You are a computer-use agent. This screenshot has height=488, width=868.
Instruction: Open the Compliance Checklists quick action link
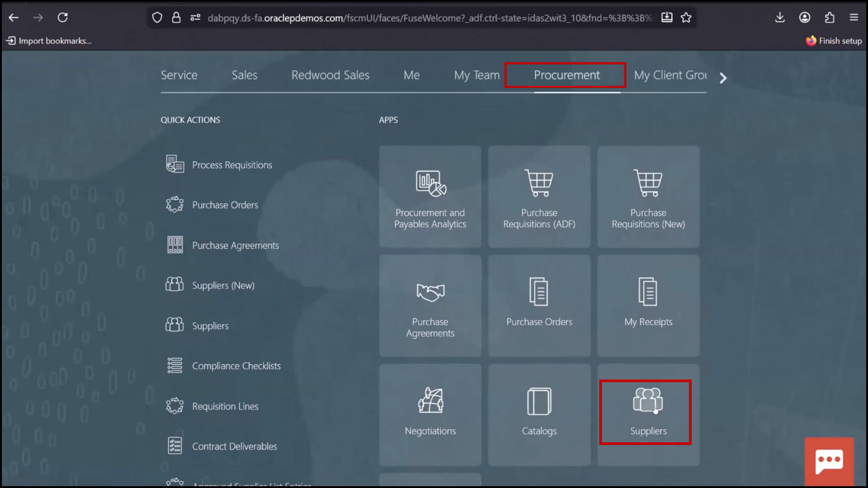236,366
